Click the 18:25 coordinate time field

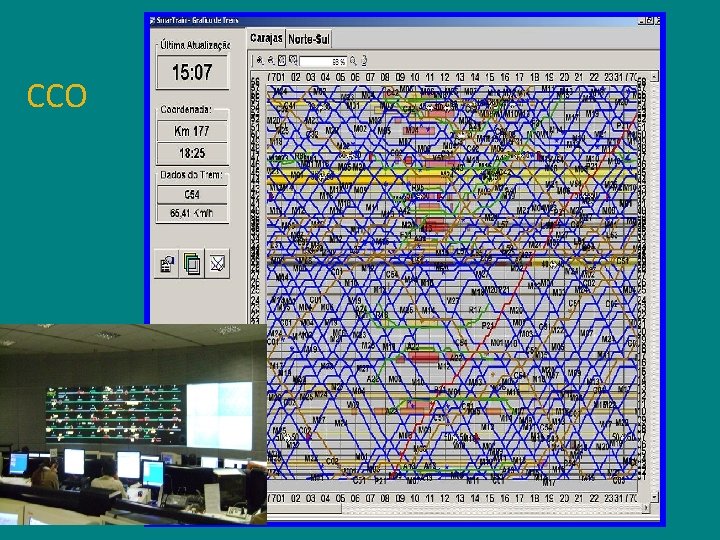(192, 153)
